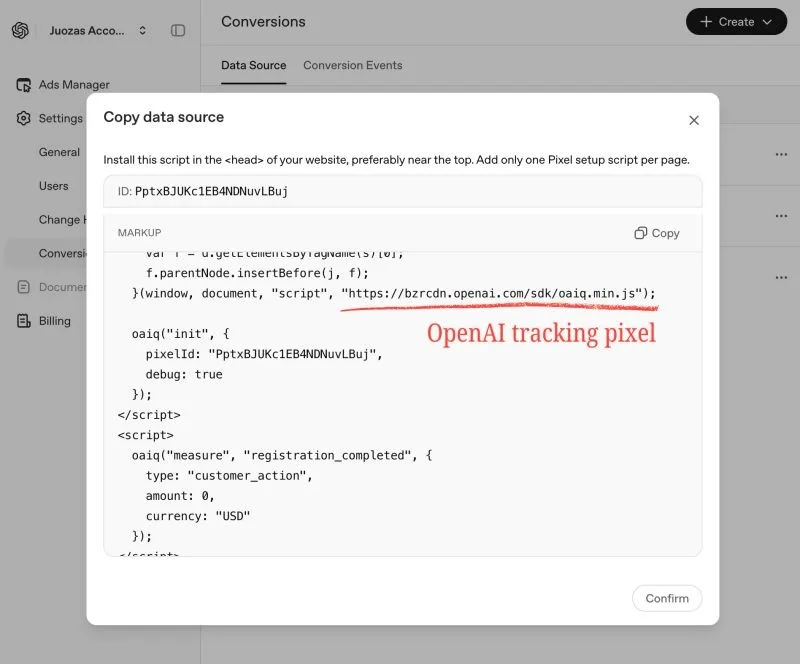Open General settings page

59,152
